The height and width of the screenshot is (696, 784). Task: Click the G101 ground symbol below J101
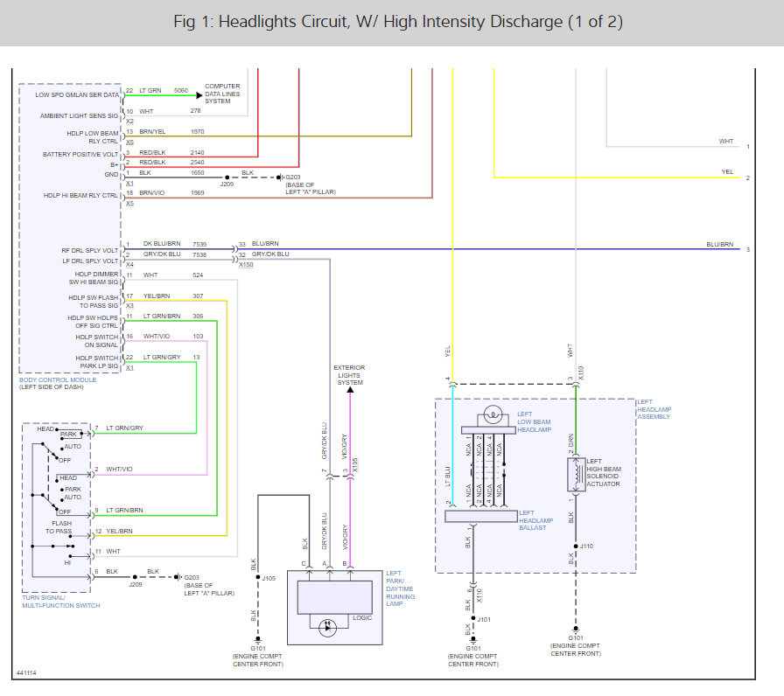473,639
